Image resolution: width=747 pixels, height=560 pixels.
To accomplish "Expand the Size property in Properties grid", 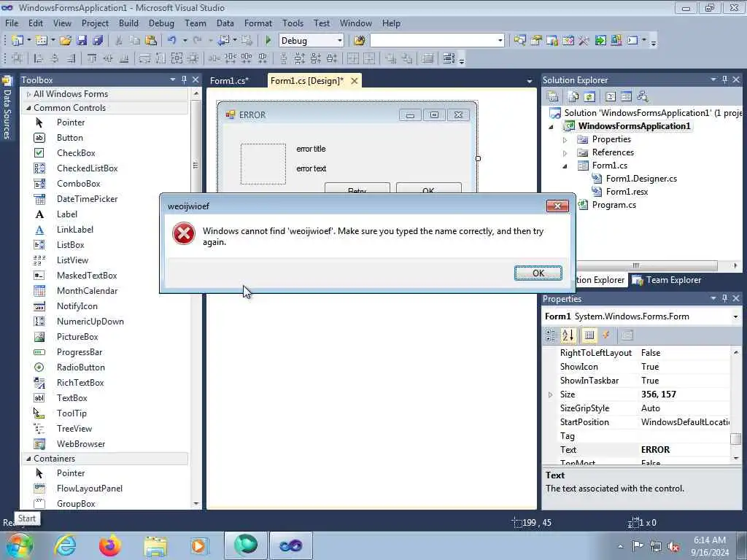I will (x=551, y=394).
